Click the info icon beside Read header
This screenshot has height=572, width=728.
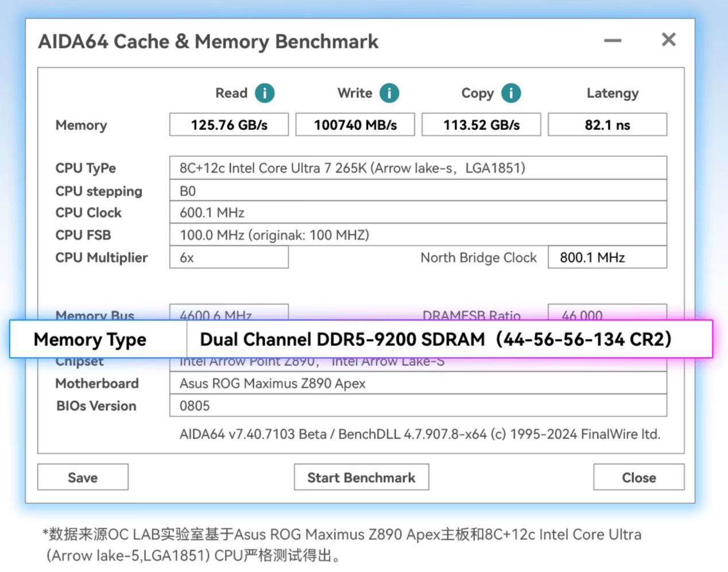(264, 93)
